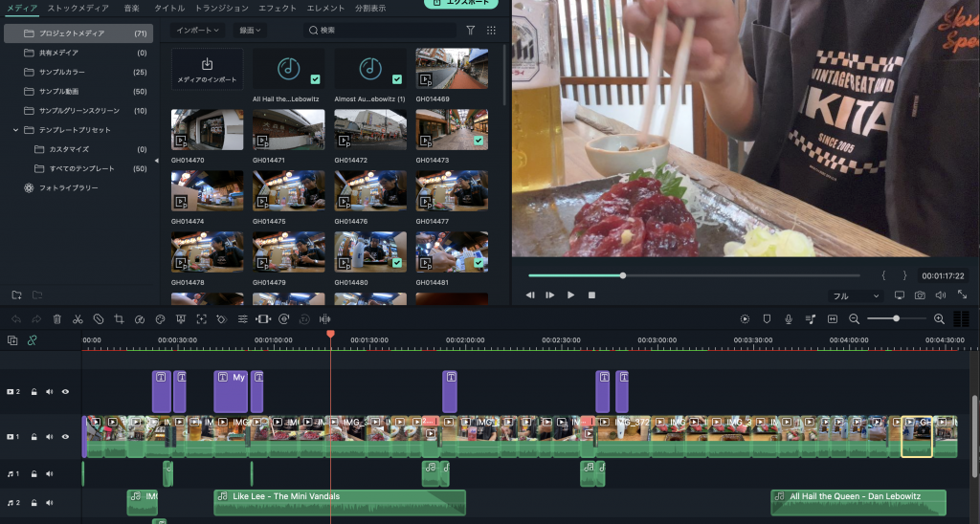
Task: Select the crop tool in timeline toolbar
Action: click(x=119, y=319)
